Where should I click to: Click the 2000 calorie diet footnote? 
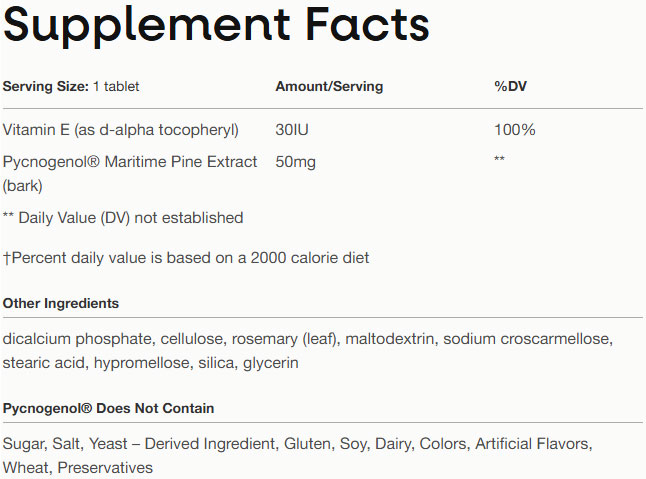(x=186, y=258)
